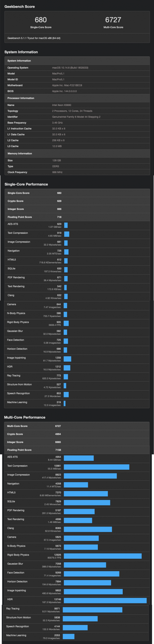Click the Single-Core Performance heading
154x644 pixels.
point(26,184)
